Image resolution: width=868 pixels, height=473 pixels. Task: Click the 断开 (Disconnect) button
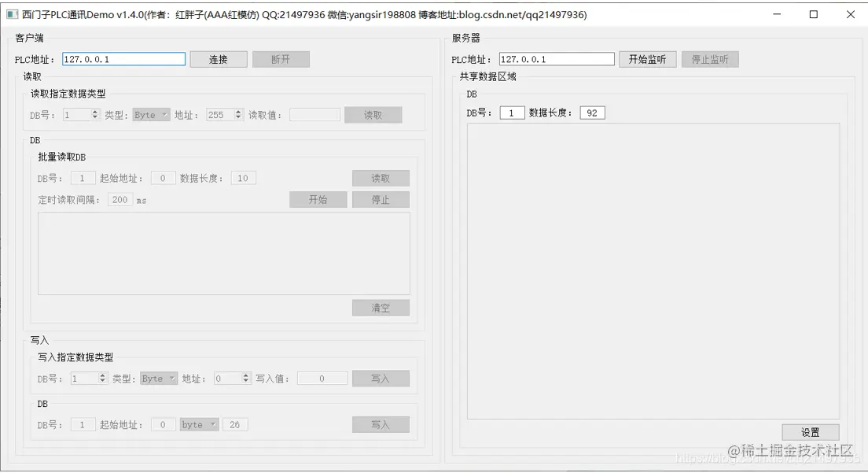point(281,58)
